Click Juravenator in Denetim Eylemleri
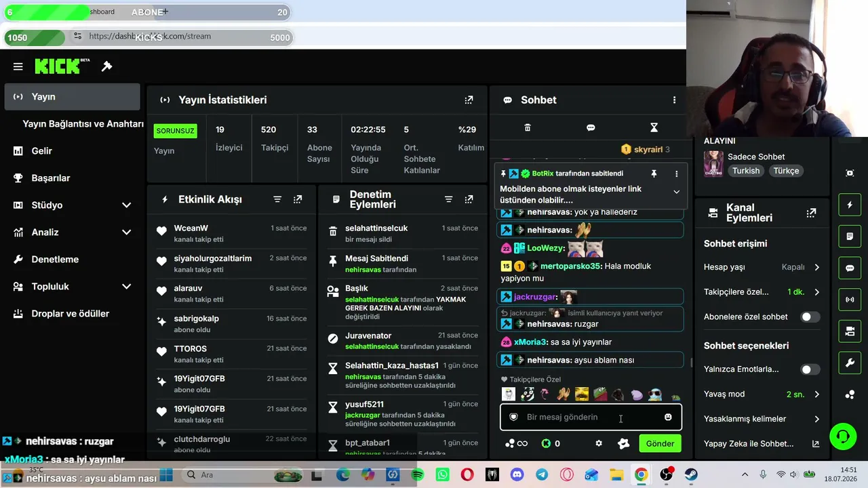This screenshot has height=488, width=868. (368, 335)
